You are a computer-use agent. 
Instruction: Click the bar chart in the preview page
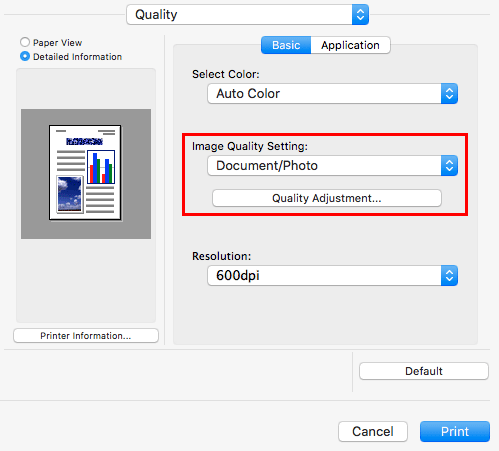[x=101, y=167]
